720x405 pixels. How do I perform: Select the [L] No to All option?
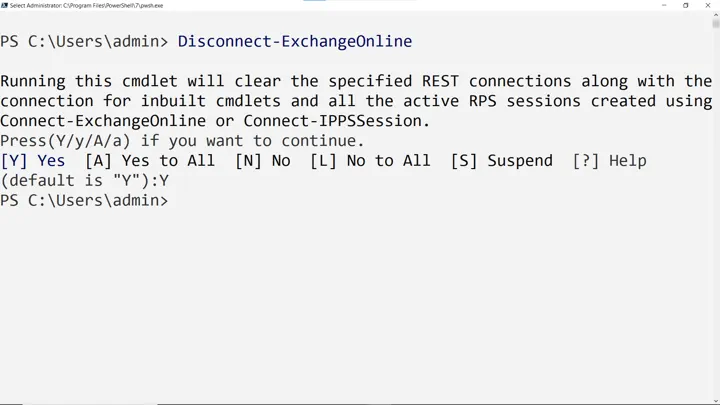[x=370, y=161]
